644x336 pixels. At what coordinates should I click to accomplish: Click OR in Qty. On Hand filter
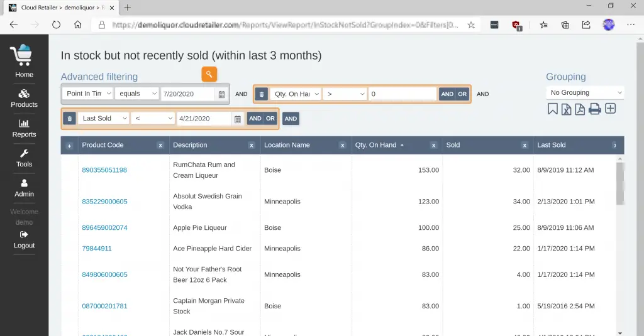coord(462,94)
